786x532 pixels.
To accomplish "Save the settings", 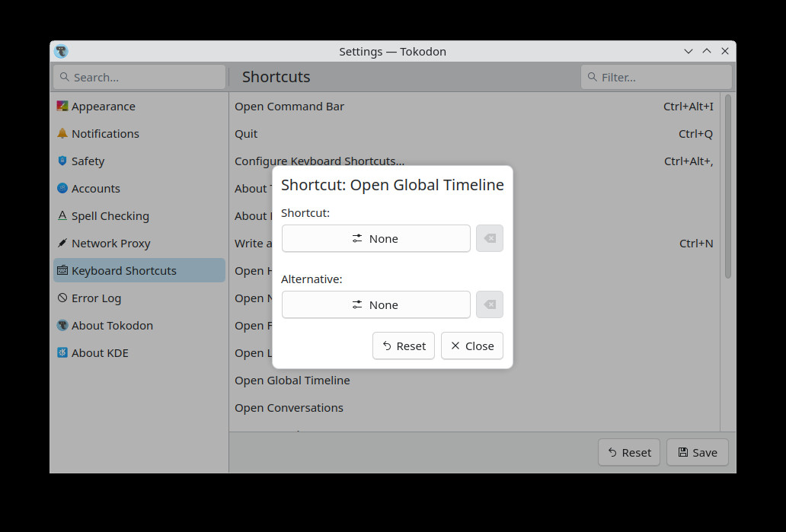I will 698,452.
